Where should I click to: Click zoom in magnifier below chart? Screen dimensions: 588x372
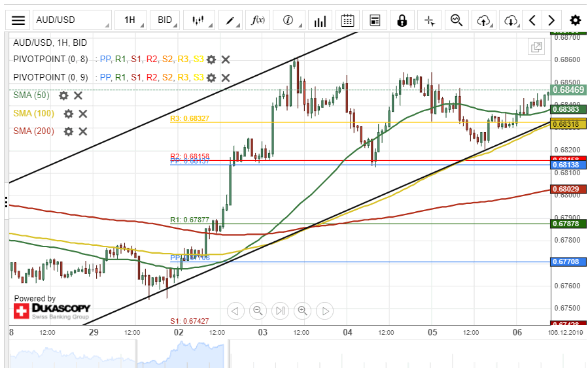tap(302, 311)
